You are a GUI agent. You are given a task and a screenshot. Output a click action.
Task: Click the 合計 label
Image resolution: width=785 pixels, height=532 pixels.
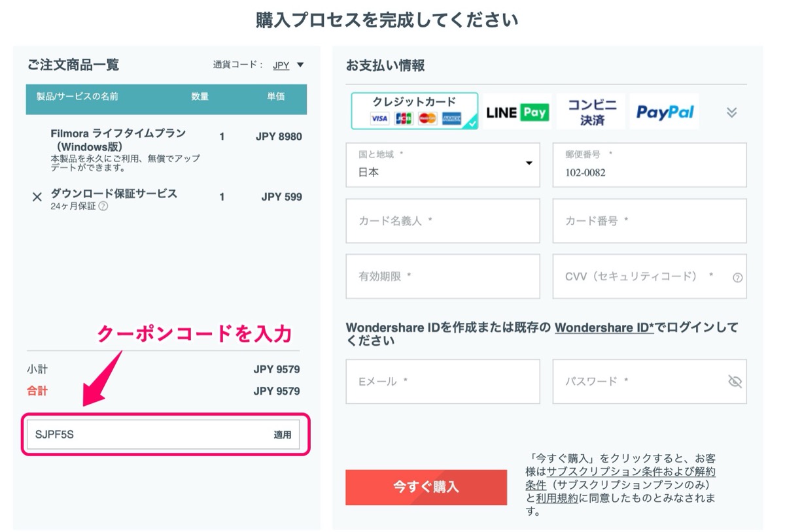(37, 391)
